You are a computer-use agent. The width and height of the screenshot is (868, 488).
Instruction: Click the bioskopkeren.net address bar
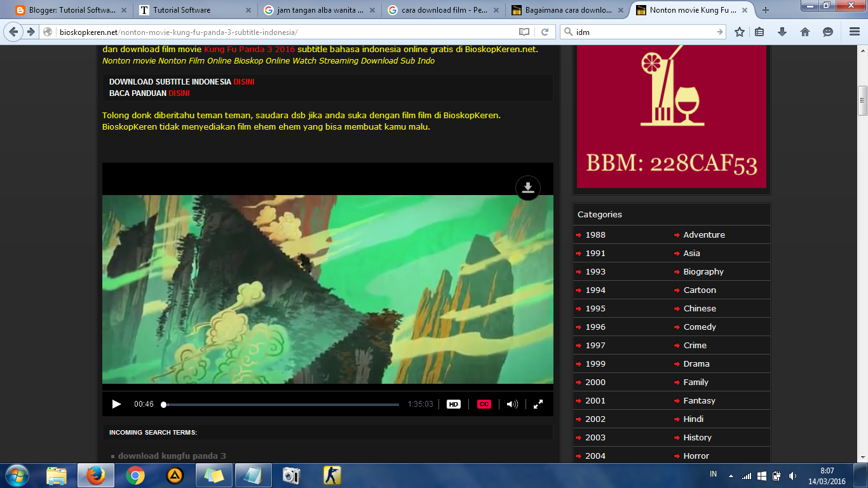tap(286, 32)
